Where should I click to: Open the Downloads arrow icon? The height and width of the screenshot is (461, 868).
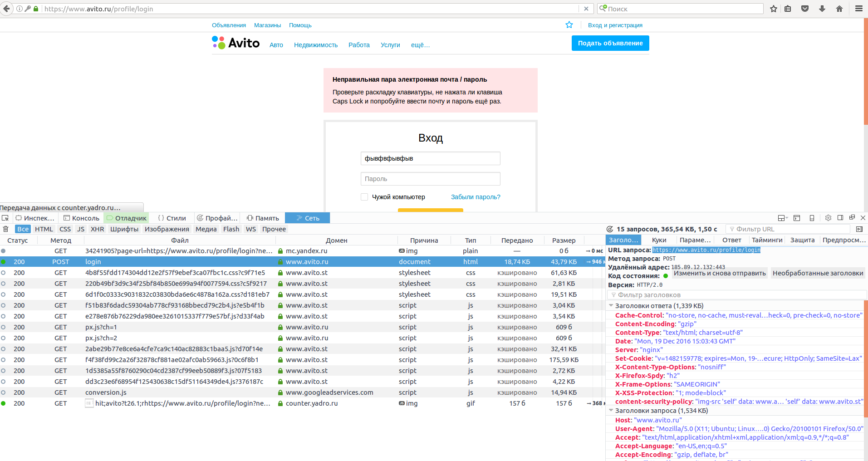(x=822, y=9)
